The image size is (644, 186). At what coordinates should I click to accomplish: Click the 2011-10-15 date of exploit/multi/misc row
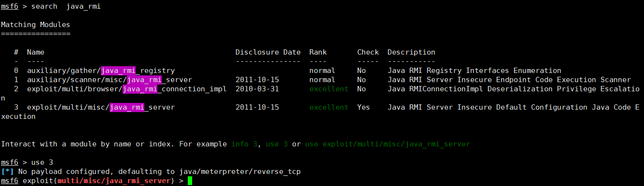(257, 107)
